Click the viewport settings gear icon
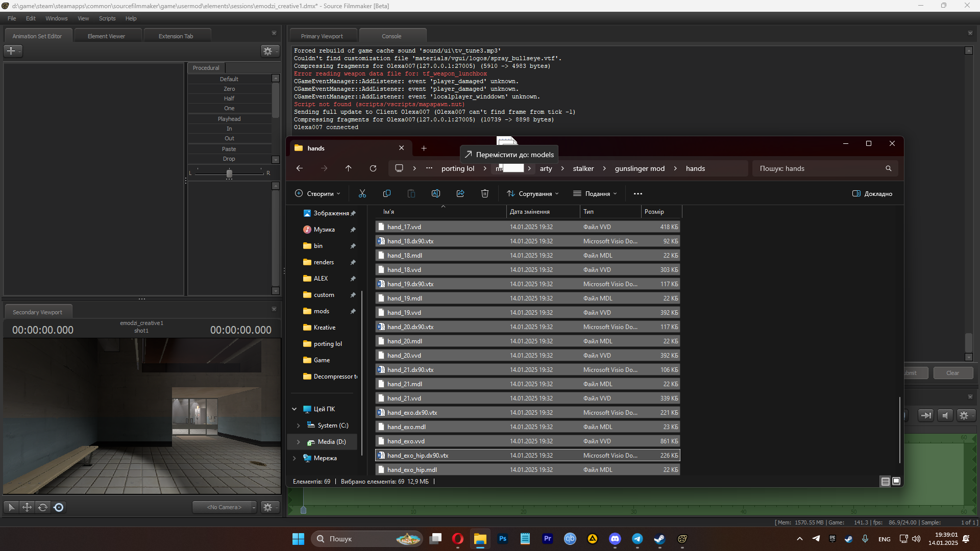 267,507
